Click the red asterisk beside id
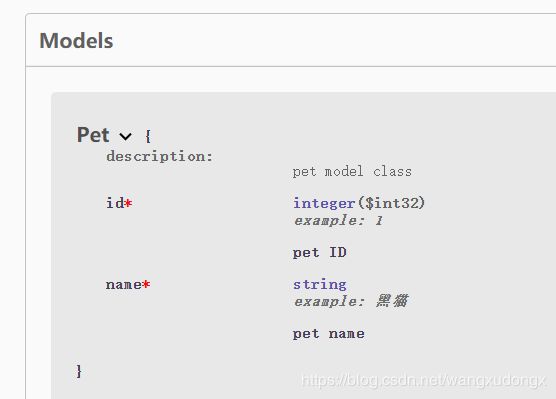Viewport: 556px width, 399px height. coord(128,203)
